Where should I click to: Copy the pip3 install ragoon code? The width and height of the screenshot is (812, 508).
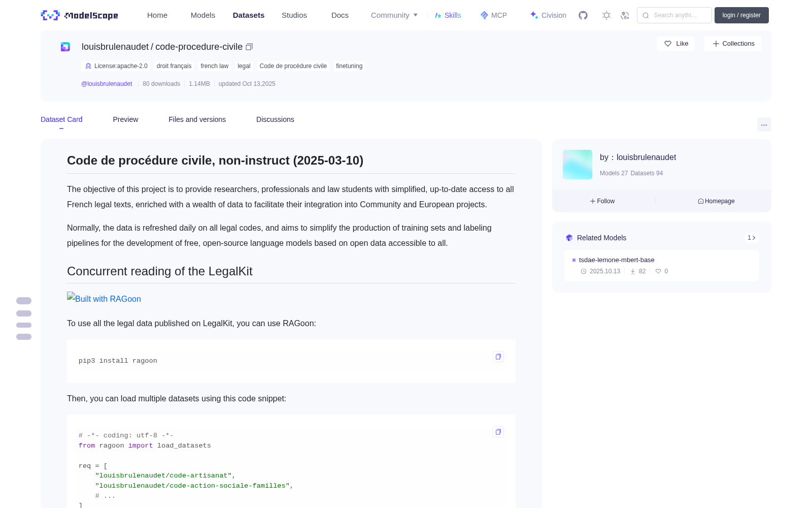pos(498,357)
